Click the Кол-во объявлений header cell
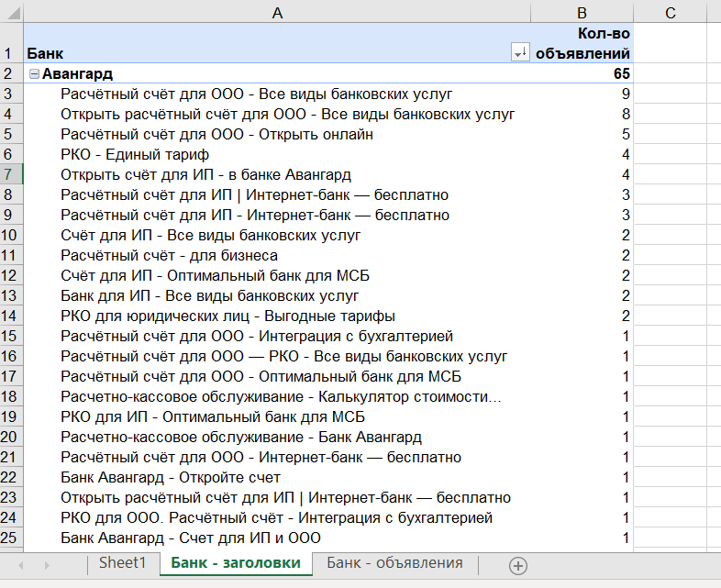Screen dimensions: 721x588 pos(582,43)
